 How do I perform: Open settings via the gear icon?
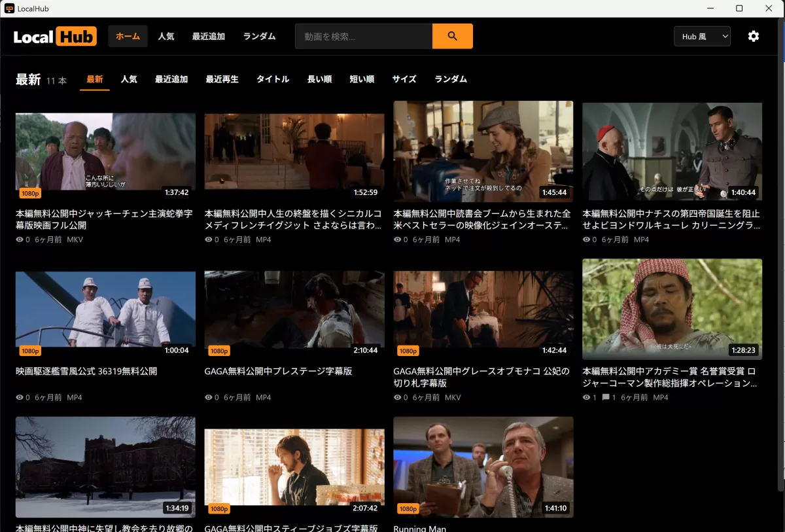point(754,37)
